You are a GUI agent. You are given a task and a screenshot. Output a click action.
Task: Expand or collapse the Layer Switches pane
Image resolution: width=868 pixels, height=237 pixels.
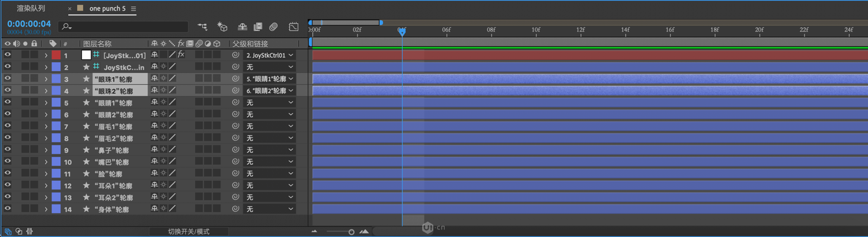(8, 232)
